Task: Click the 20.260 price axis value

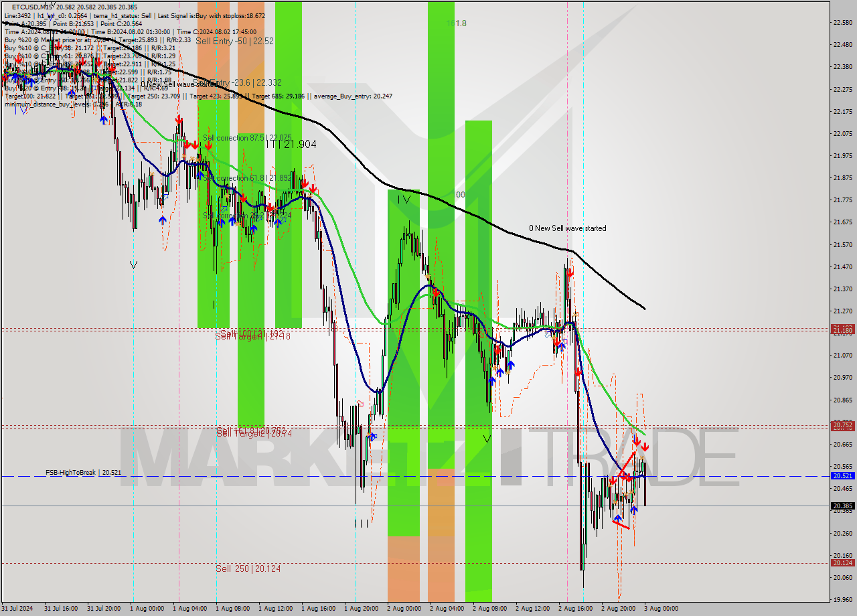Action: (x=842, y=534)
